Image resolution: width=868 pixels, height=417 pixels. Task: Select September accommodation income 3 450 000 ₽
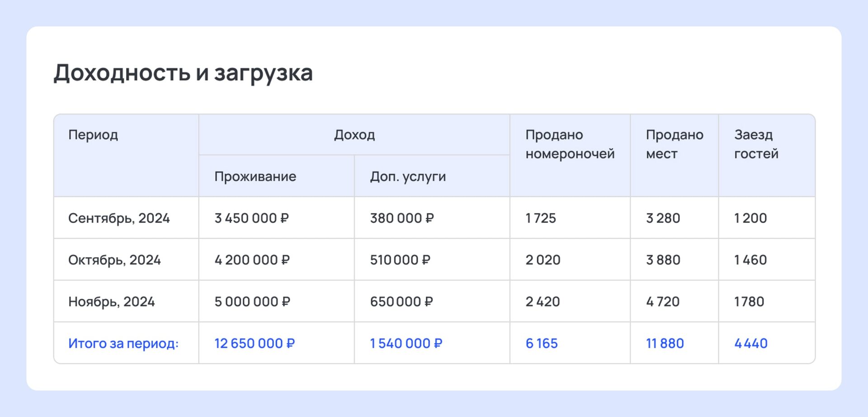251,218
